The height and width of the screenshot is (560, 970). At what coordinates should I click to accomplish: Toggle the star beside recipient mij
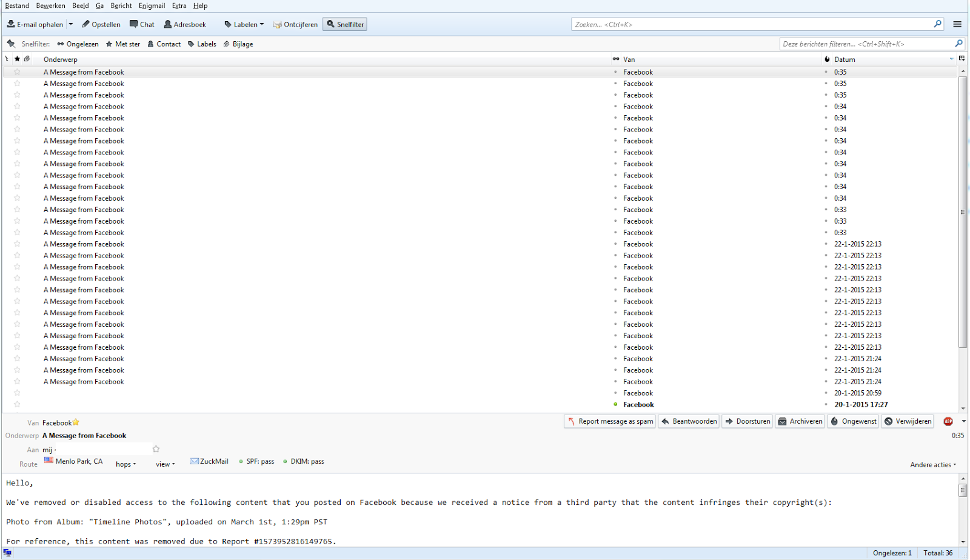click(x=156, y=449)
